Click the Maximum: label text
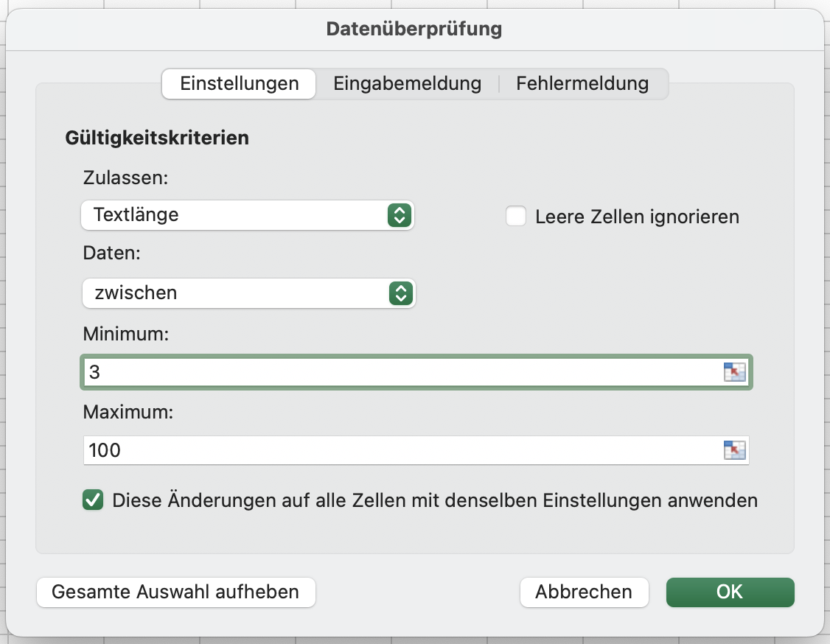830x644 pixels. coord(128,412)
